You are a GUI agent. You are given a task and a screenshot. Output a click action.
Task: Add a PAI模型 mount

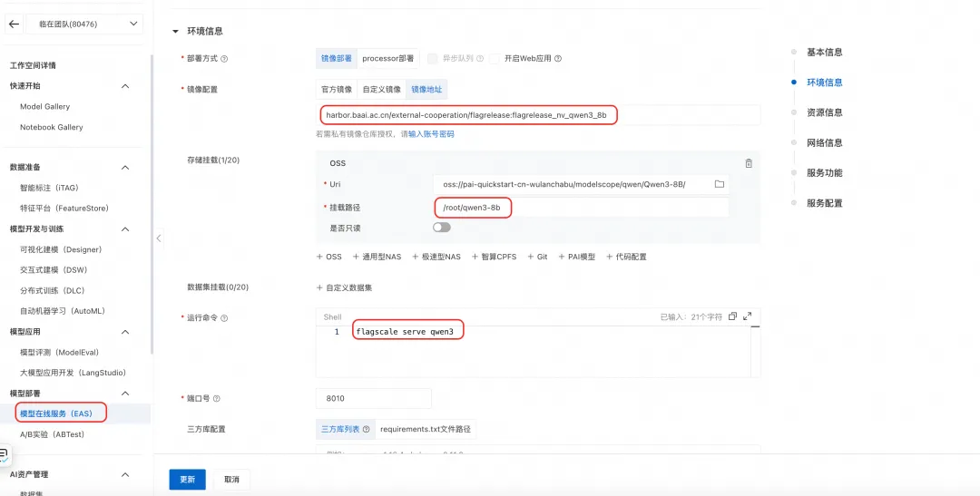pos(576,257)
